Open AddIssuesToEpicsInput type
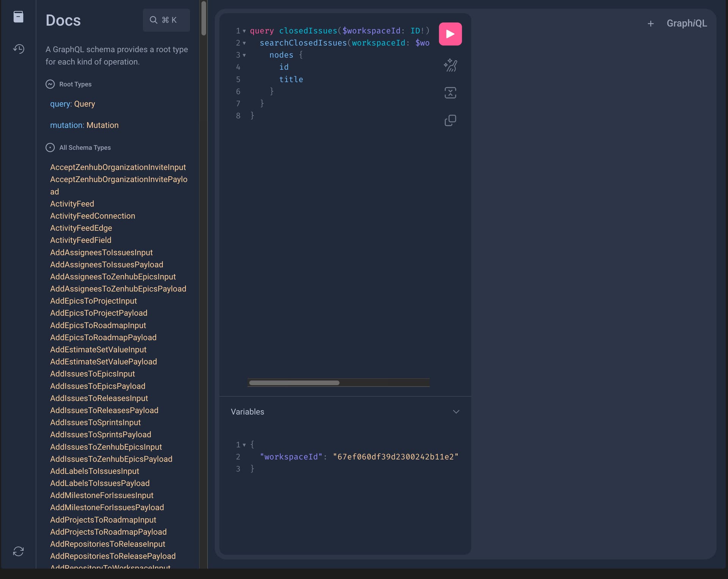 (x=93, y=374)
